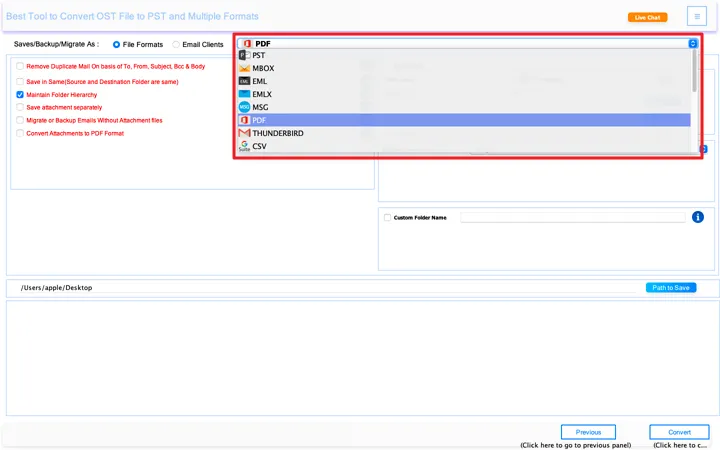
Task: Pick the EML icon in format list
Action: pos(245,82)
